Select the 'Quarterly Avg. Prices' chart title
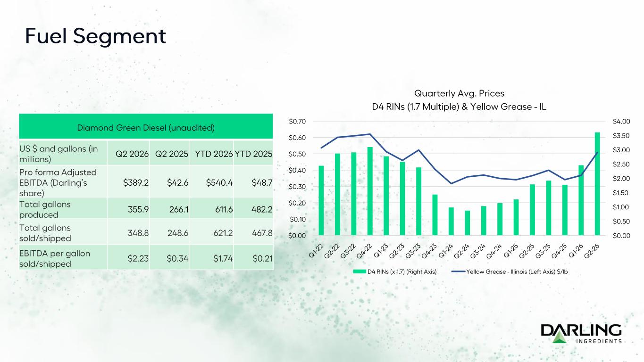 pyautogui.click(x=459, y=93)
